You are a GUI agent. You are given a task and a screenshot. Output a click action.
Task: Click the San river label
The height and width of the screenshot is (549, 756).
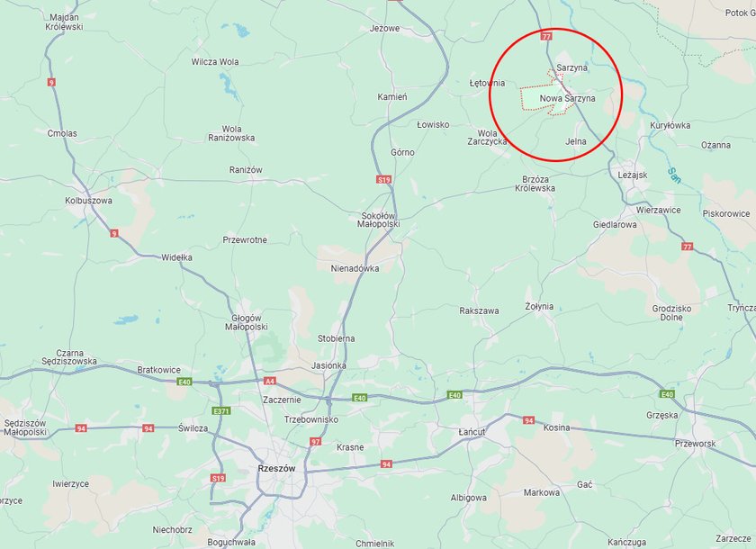click(674, 175)
